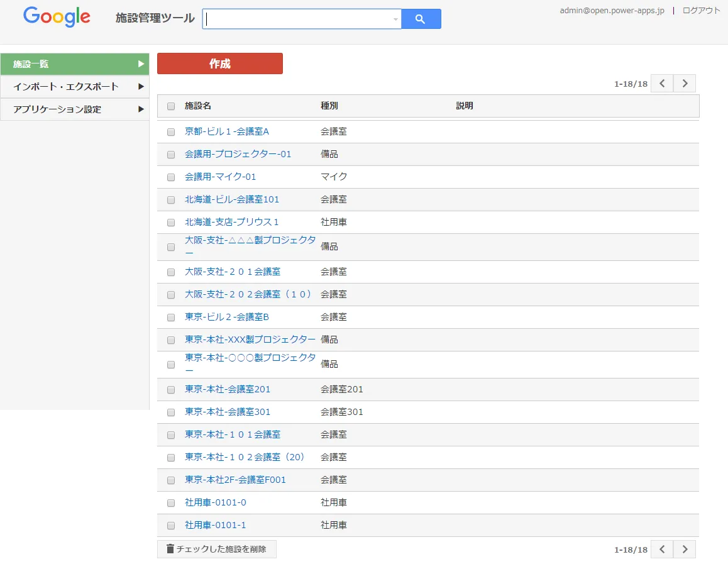Check the box for 社用車-0101-0

(171, 503)
